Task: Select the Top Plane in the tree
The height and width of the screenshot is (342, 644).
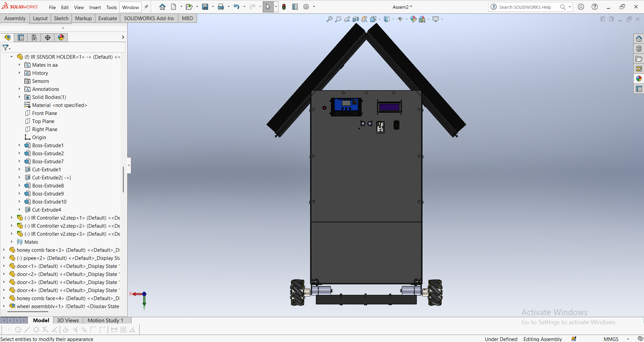Action: pyautogui.click(x=43, y=121)
